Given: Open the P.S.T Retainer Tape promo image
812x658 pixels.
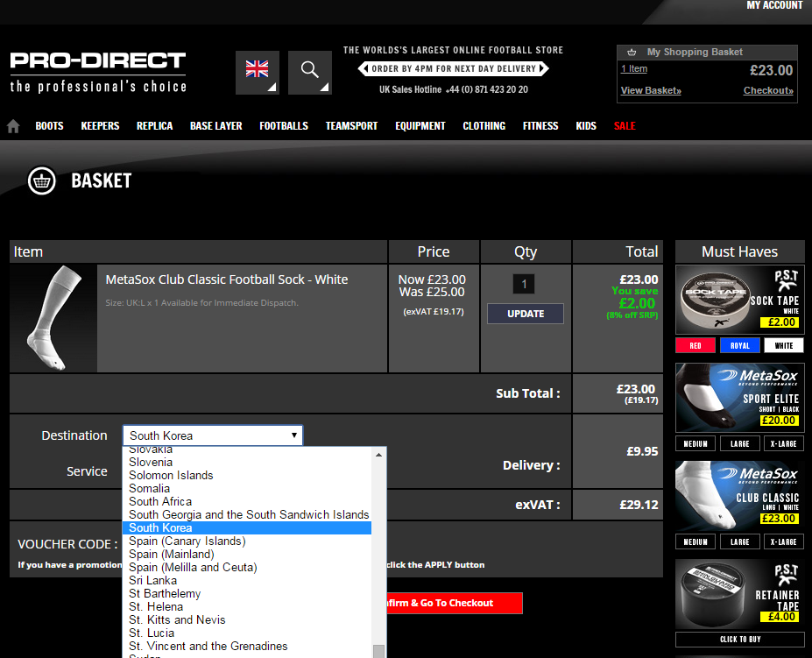Looking at the screenshot, I should pyautogui.click(x=739, y=594).
